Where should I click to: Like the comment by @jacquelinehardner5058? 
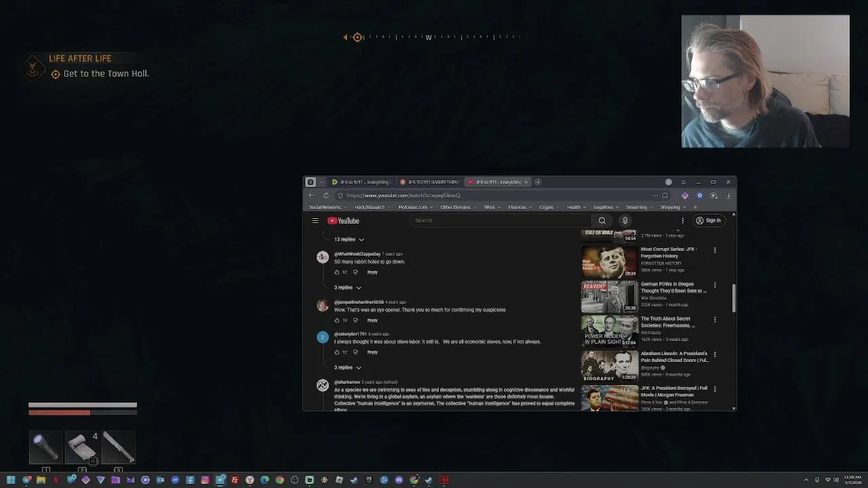[336, 320]
